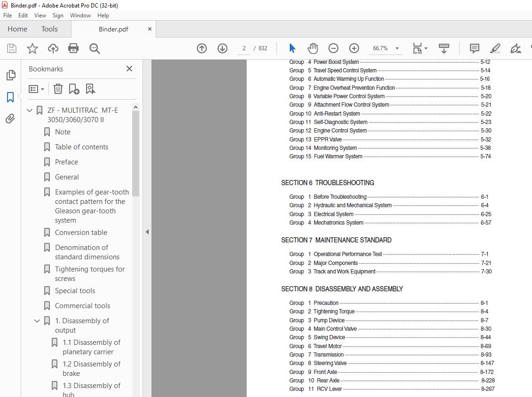Viewport: 532px width, 397px height.
Task: Activate the Hand pan tool
Action: [312, 48]
